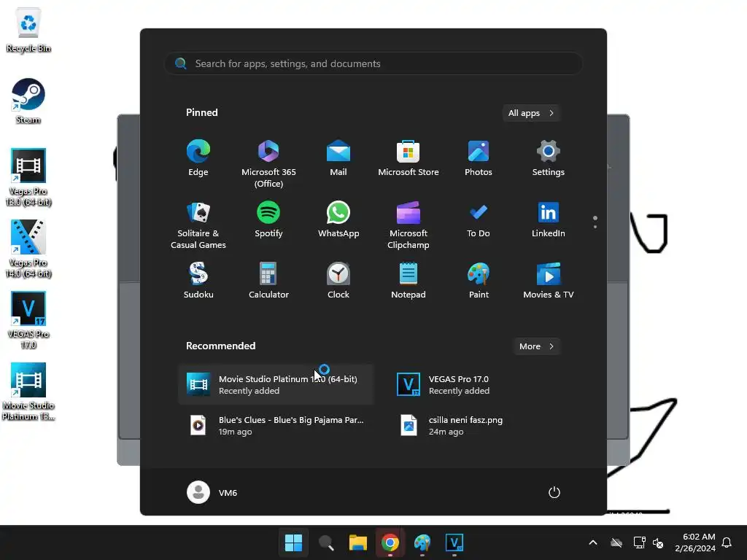747x560 pixels.
Task: Launch Microsoft 365 (Office) pinned app
Action: pyautogui.click(x=268, y=164)
